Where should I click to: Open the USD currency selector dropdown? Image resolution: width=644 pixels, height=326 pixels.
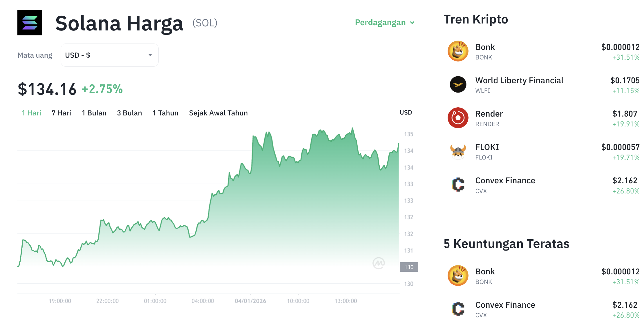[109, 55]
